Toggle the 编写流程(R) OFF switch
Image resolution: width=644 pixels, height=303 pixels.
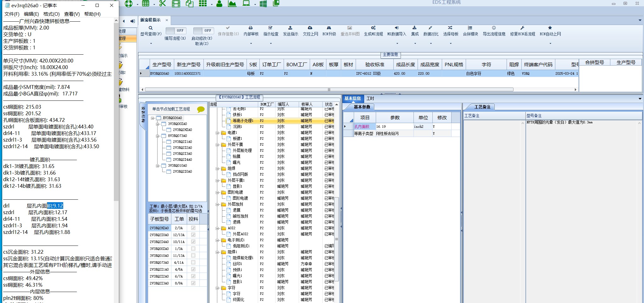(x=176, y=30)
